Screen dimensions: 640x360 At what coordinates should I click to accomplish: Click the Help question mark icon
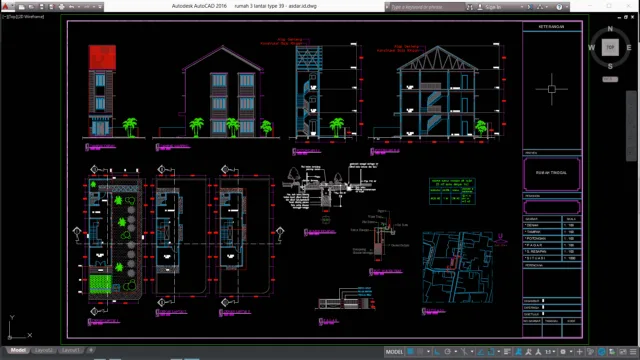[x=559, y=7]
